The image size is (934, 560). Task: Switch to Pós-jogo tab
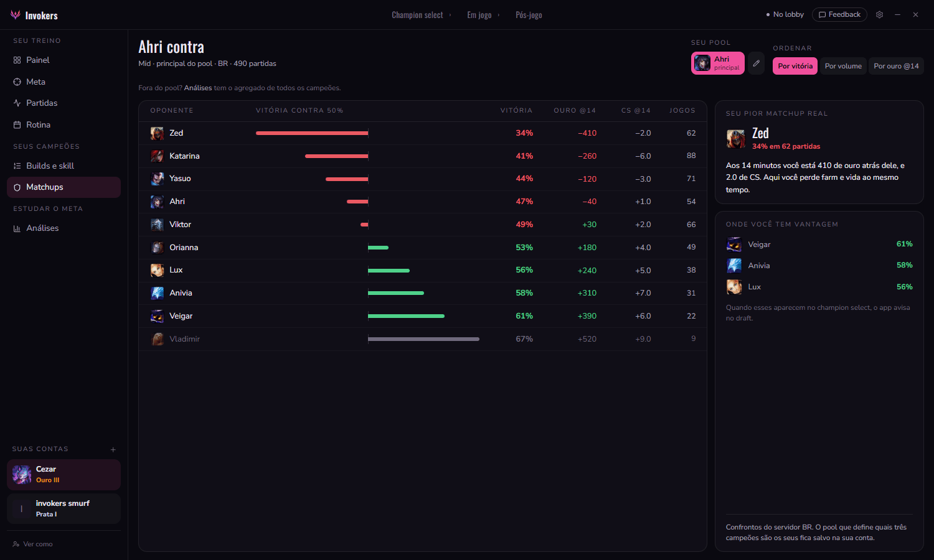click(x=529, y=15)
